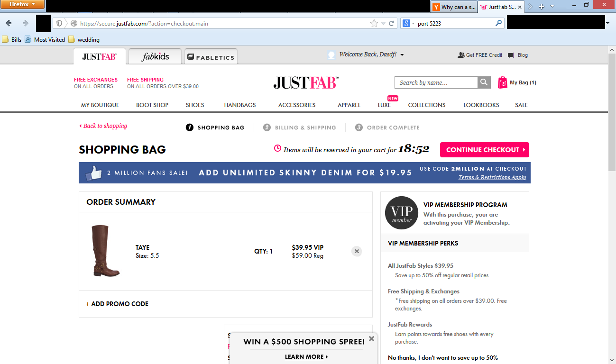Go back via Back to shopping link
Screen dimensions: 616x364
pos(103,126)
